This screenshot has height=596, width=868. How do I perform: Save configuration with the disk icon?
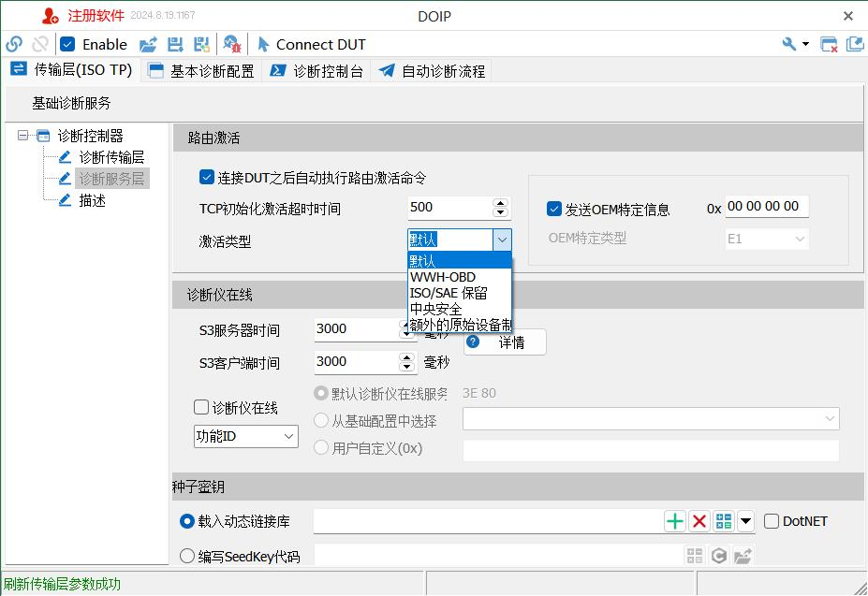coord(175,44)
